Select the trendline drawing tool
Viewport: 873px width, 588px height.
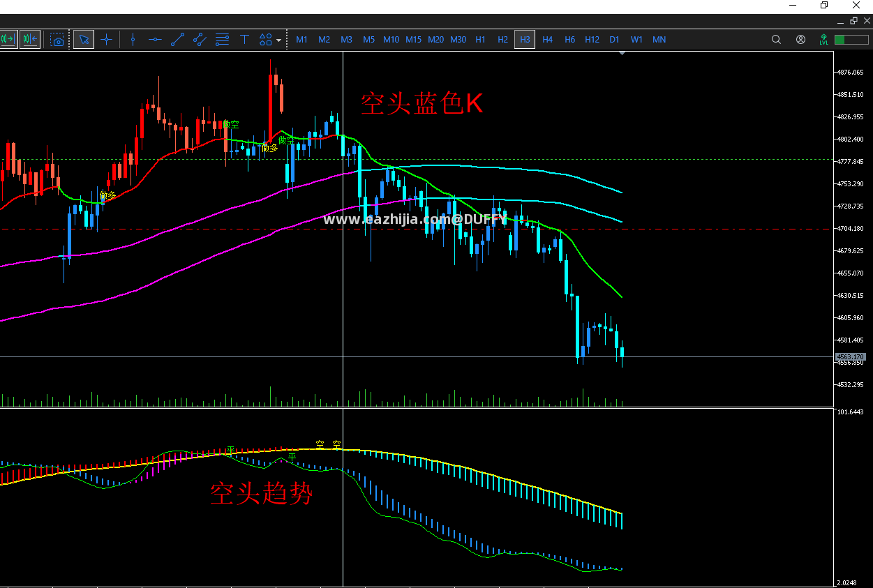tap(178, 40)
